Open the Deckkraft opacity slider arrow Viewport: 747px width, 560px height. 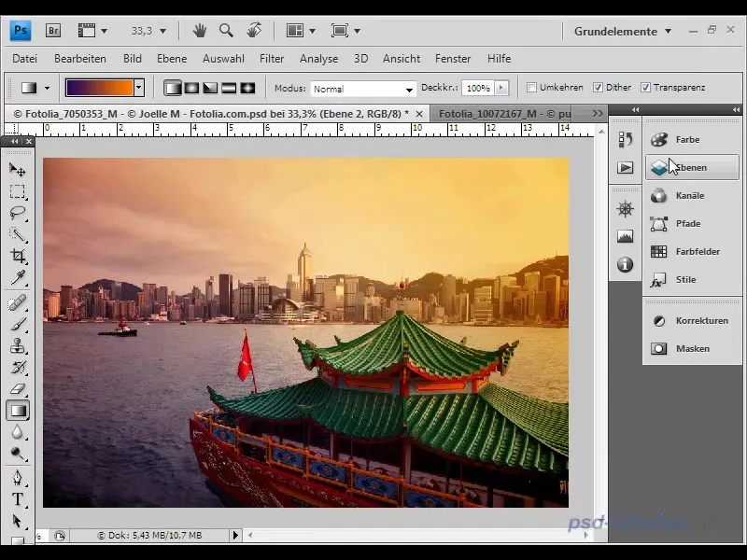coord(500,88)
